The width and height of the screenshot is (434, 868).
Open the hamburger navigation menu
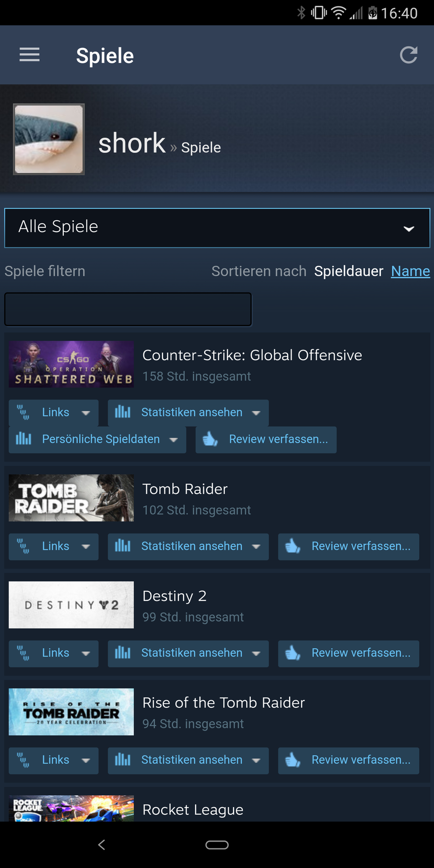click(x=29, y=55)
